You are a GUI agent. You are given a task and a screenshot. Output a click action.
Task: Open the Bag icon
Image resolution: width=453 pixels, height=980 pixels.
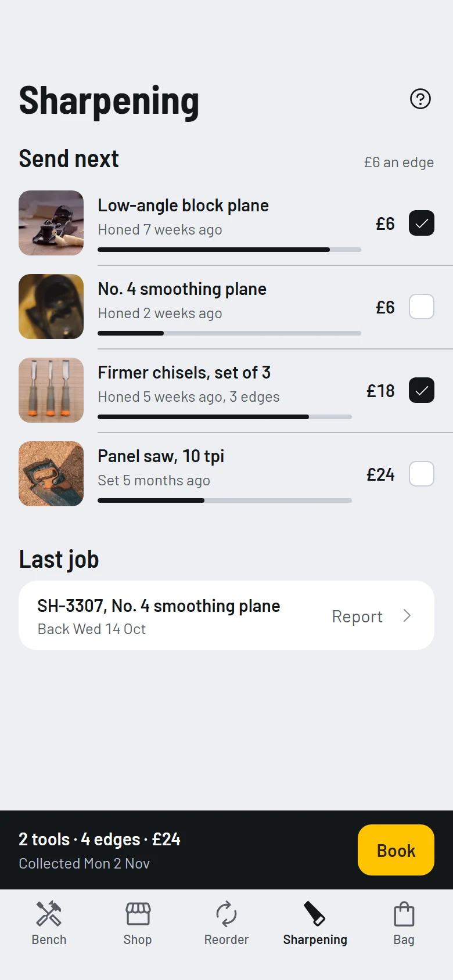(404, 914)
